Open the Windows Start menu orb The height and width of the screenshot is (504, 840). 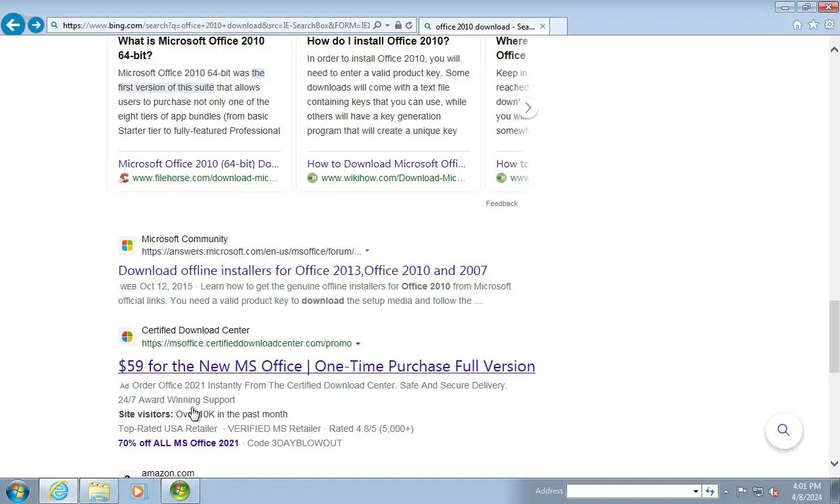coord(18,491)
